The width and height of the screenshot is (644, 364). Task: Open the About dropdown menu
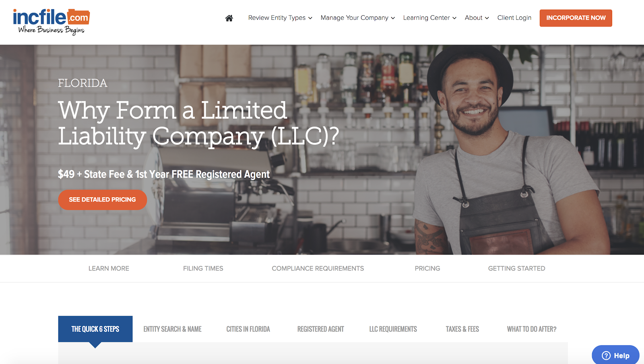click(x=477, y=18)
